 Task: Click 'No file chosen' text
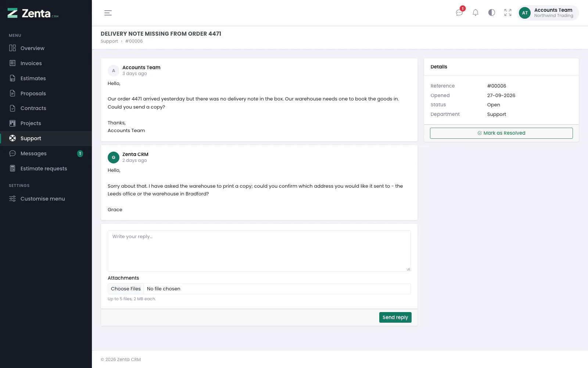pos(164,289)
